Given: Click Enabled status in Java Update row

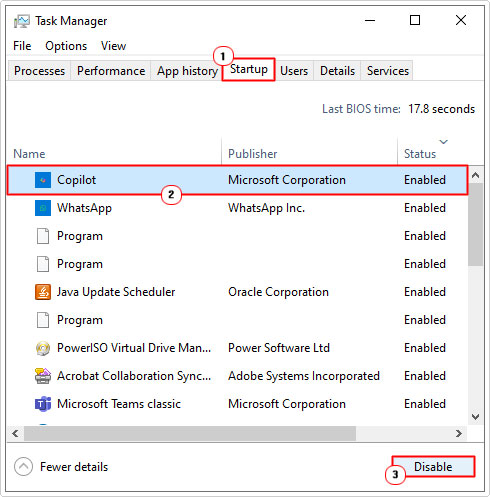Looking at the screenshot, I should [425, 292].
